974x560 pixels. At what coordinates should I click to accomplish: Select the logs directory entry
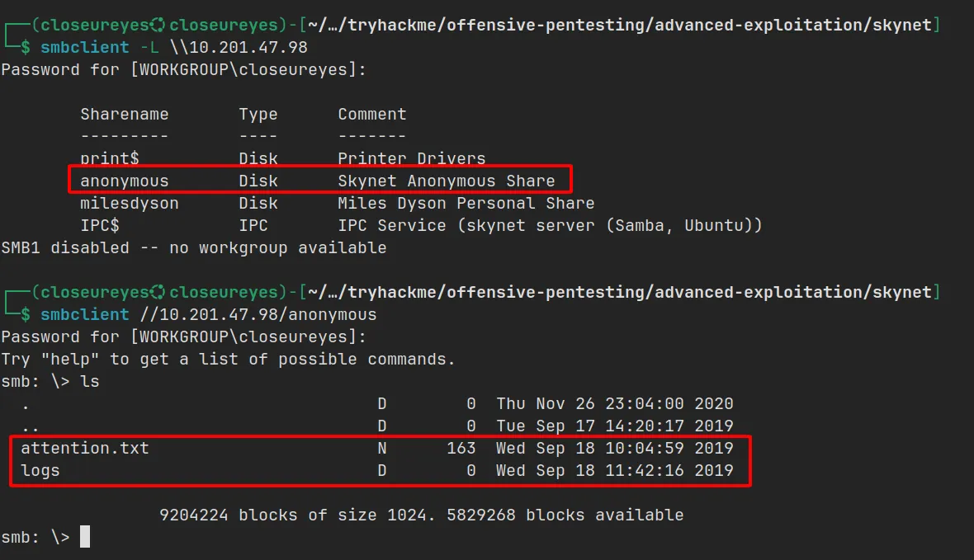40,471
